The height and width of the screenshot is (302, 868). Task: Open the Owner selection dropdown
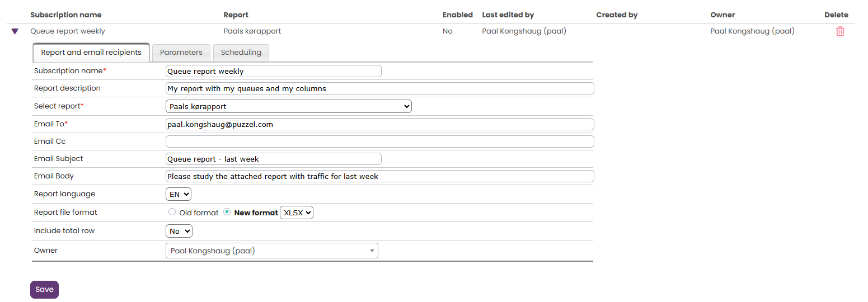coord(272,251)
